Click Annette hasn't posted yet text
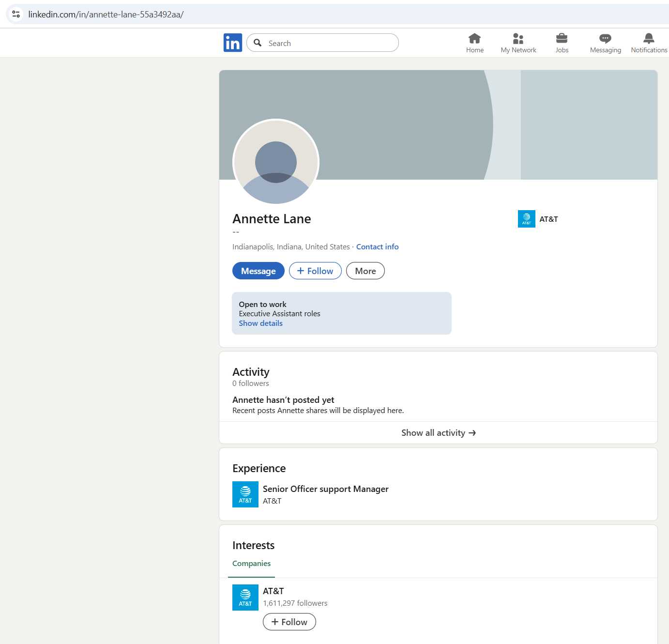 pyautogui.click(x=283, y=399)
